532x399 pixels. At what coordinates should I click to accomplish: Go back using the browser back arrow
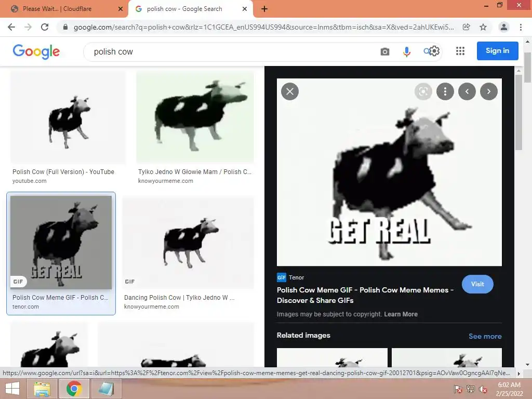[x=11, y=27]
